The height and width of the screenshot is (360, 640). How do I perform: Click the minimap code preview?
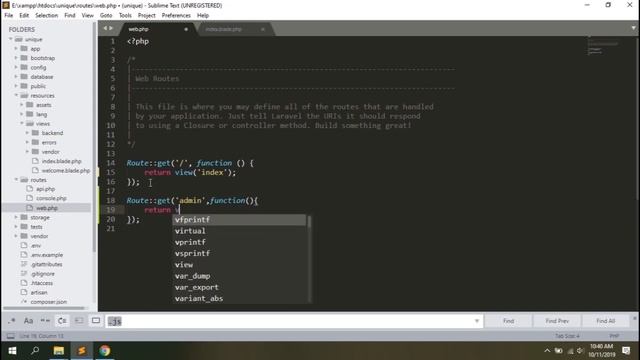point(602,47)
